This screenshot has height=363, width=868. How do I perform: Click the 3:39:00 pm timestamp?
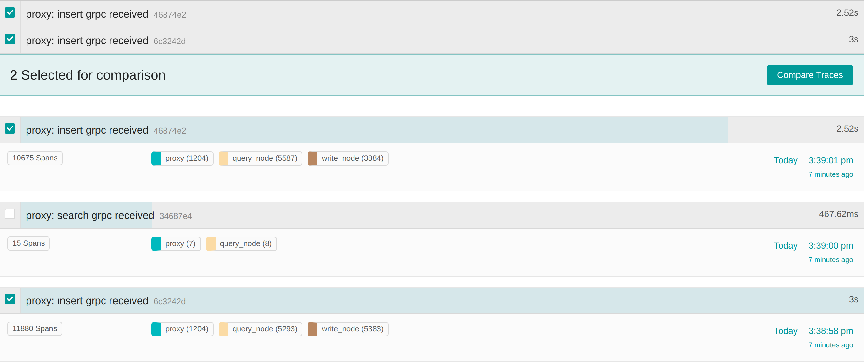(x=831, y=246)
